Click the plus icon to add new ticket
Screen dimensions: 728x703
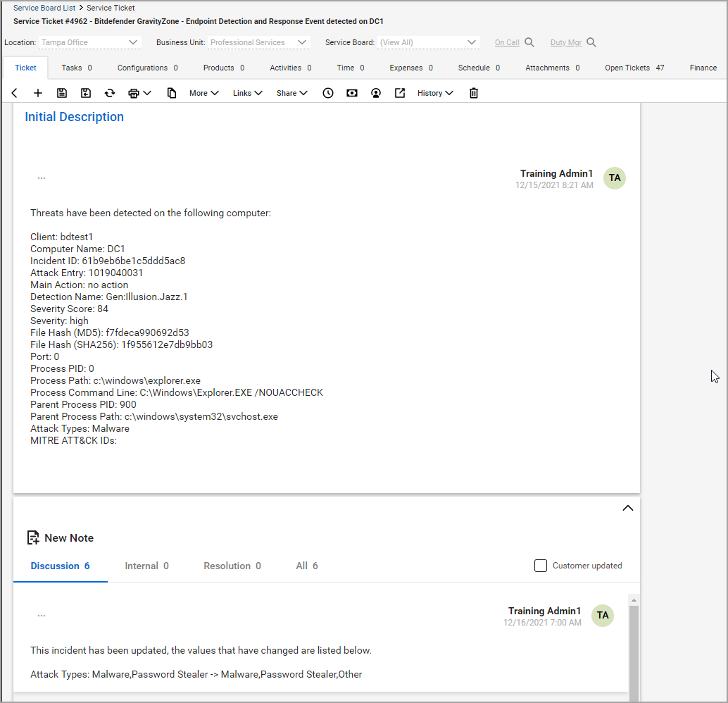(x=38, y=93)
